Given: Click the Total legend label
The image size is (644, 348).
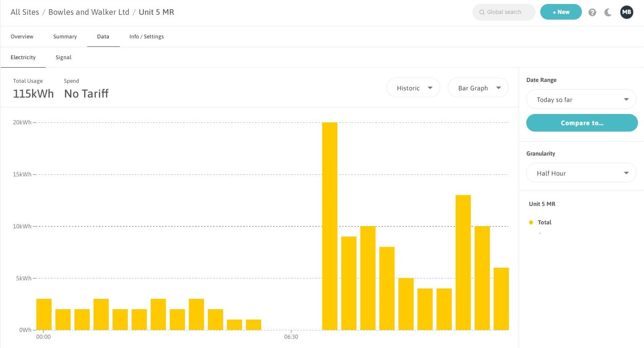Looking at the screenshot, I should (545, 222).
